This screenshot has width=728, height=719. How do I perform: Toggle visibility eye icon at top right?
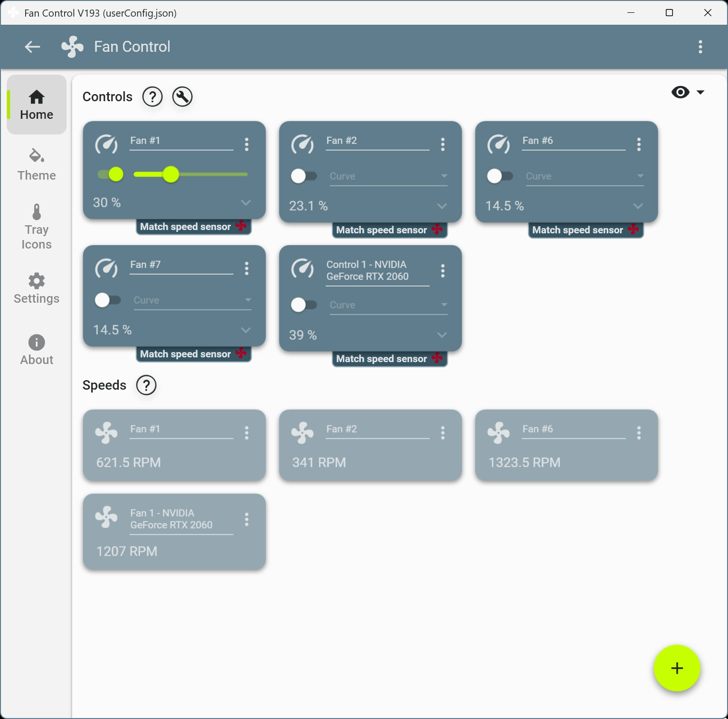point(681,92)
